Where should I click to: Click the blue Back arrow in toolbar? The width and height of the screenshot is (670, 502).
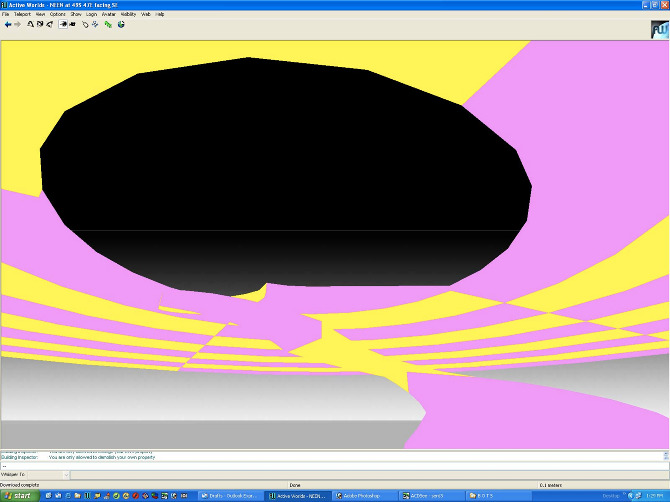7,24
